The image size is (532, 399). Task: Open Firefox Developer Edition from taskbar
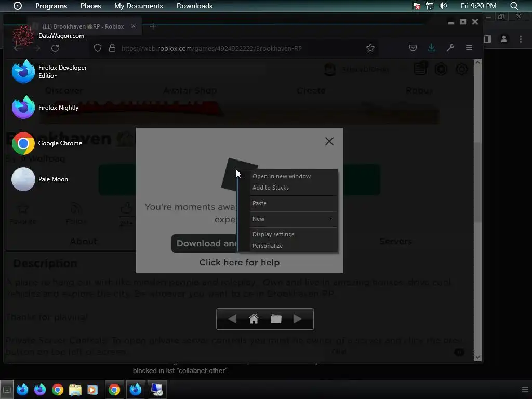click(x=22, y=390)
